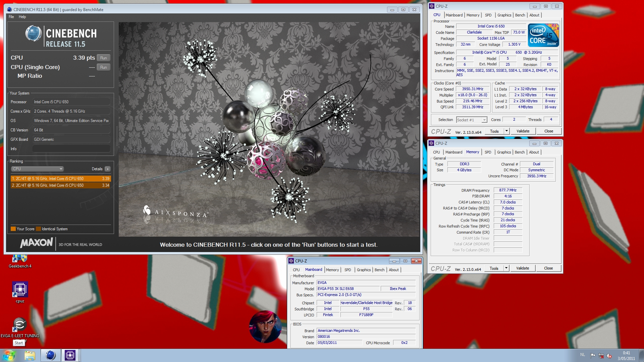Click Validate in Memory CPU-Z window
Viewport: 644px width, 362px height.
coord(522,268)
